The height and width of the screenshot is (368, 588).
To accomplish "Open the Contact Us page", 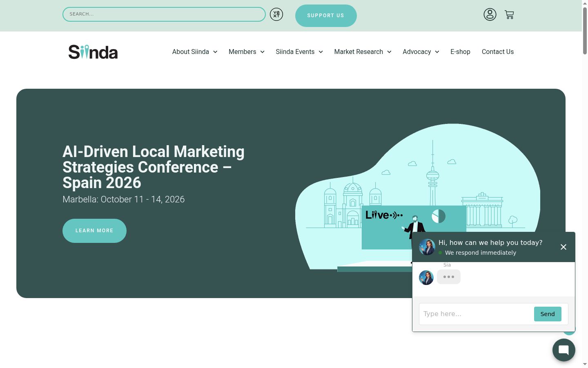I will tap(498, 52).
